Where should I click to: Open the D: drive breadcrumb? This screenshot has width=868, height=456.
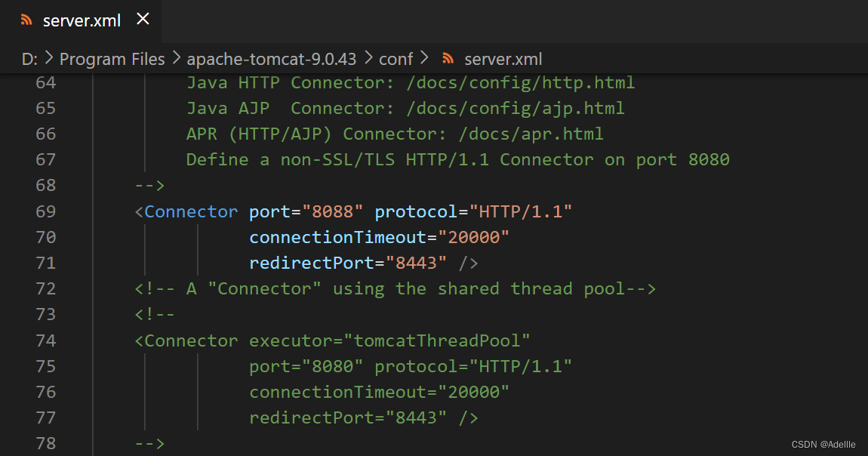[29, 59]
